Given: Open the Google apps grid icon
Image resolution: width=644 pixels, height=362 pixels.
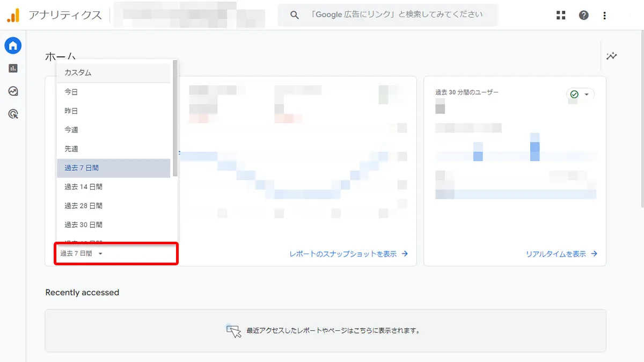Looking at the screenshot, I should 560,15.
